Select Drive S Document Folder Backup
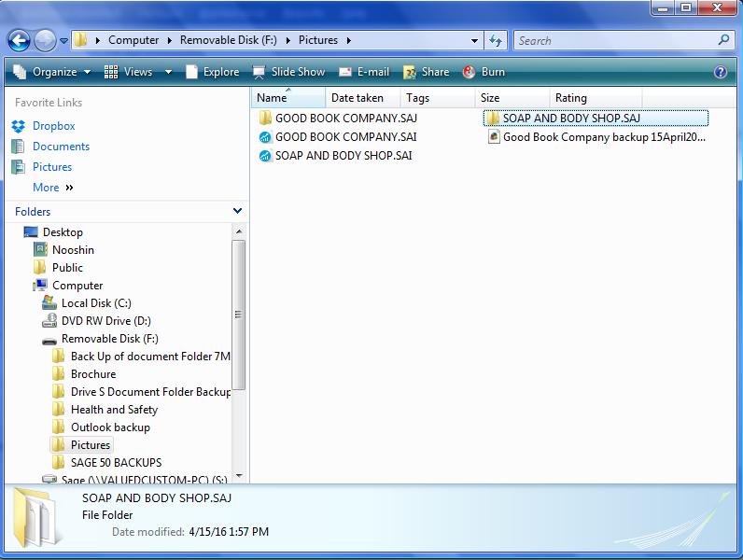Viewport: 743px width, 560px height. click(x=150, y=392)
